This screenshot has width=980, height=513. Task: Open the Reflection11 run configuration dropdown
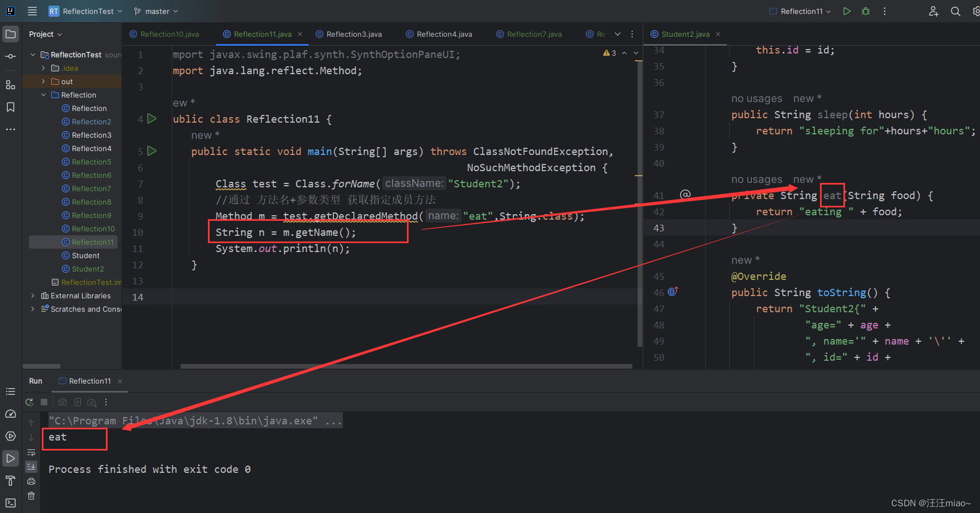point(800,11)
